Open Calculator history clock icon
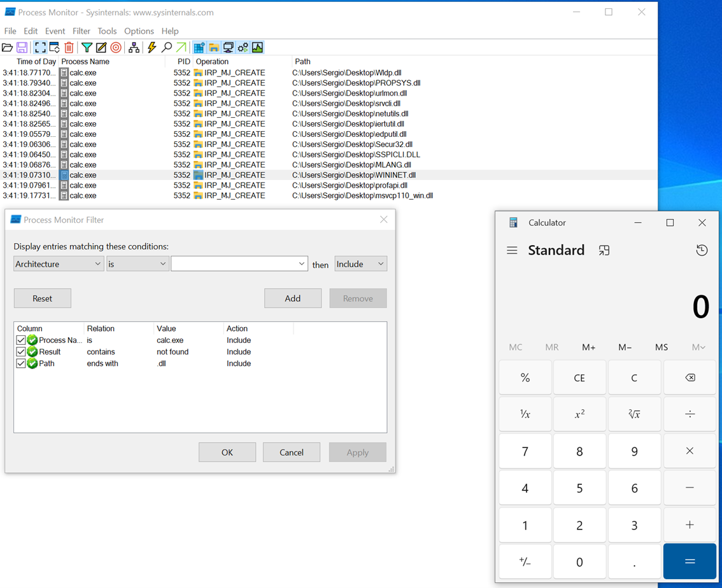This screenshot has width=722, height=588. point(702,251)
